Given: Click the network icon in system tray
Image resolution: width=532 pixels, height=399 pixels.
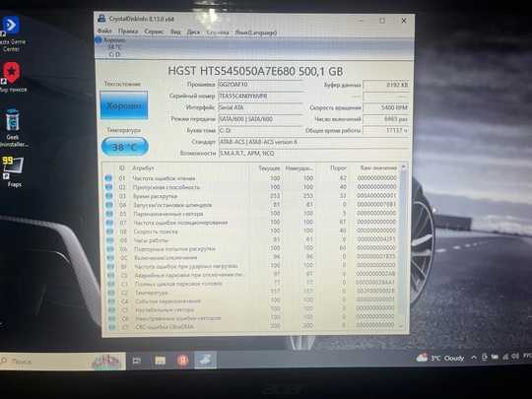Looking at the screenshot, I should coord(505,356).
